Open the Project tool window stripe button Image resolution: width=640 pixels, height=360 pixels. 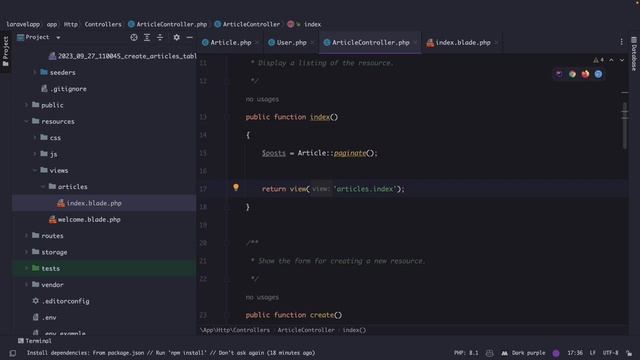pos(5,51)
